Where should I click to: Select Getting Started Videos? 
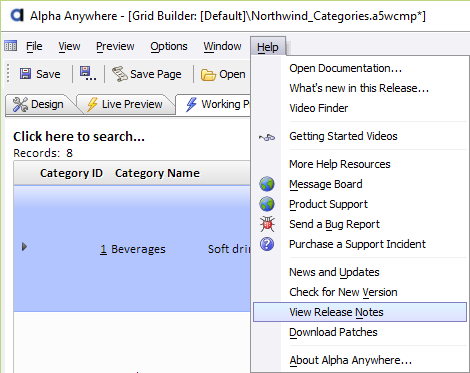pyautogui.click(x=343, y=136)
